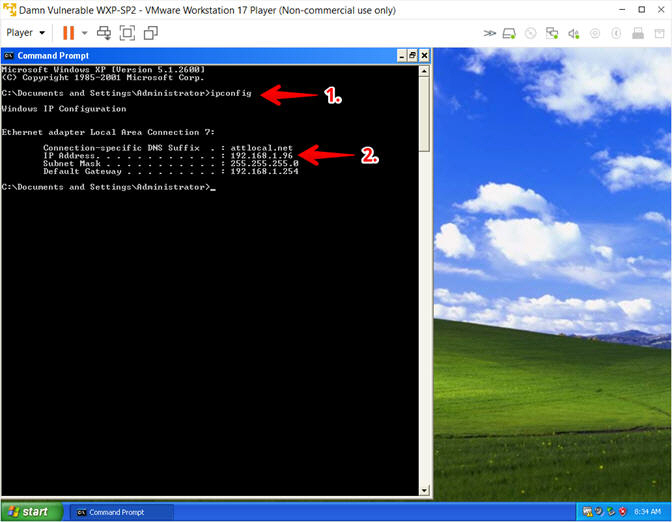Click the Command Prompt window system icon
Image resolution: width=672 pixels, height=522 pixels.
tap(8, 56)
